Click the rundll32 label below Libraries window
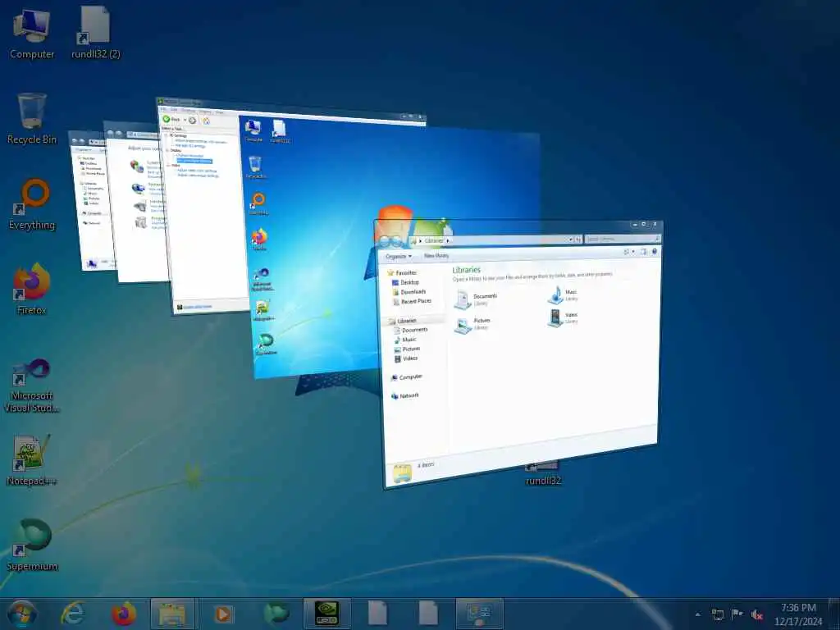 click(x=543, y=481)
